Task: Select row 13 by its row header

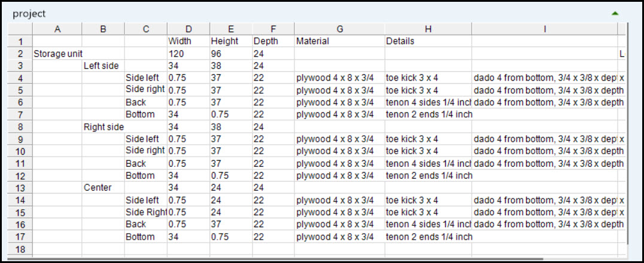Action: click(19, 188)
